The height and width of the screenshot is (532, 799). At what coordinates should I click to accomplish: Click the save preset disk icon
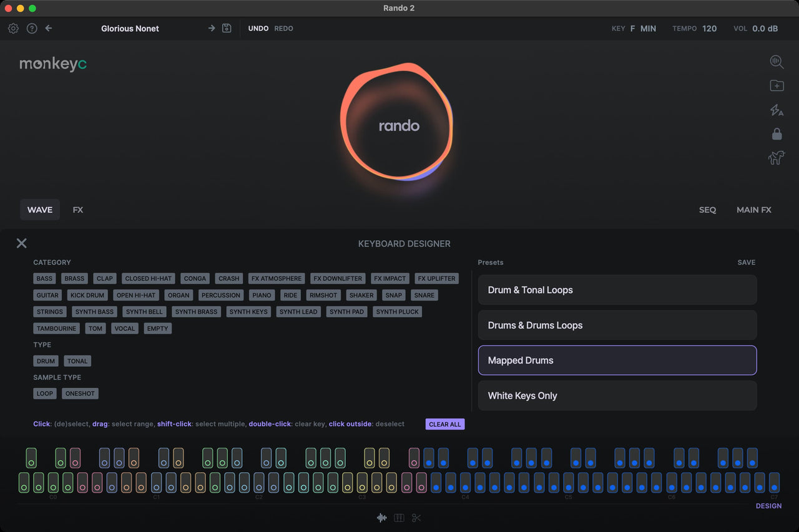tap(227, 28)
